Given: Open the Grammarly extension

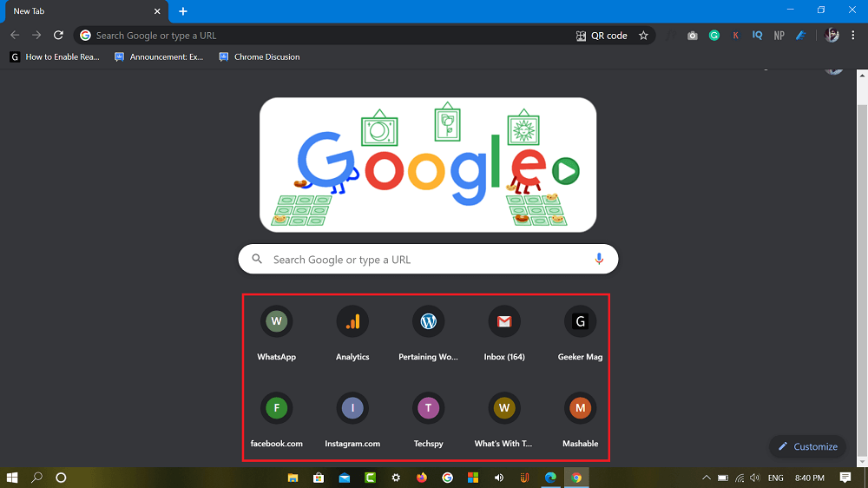Looking at the screenshot, I should pos(713,36).
